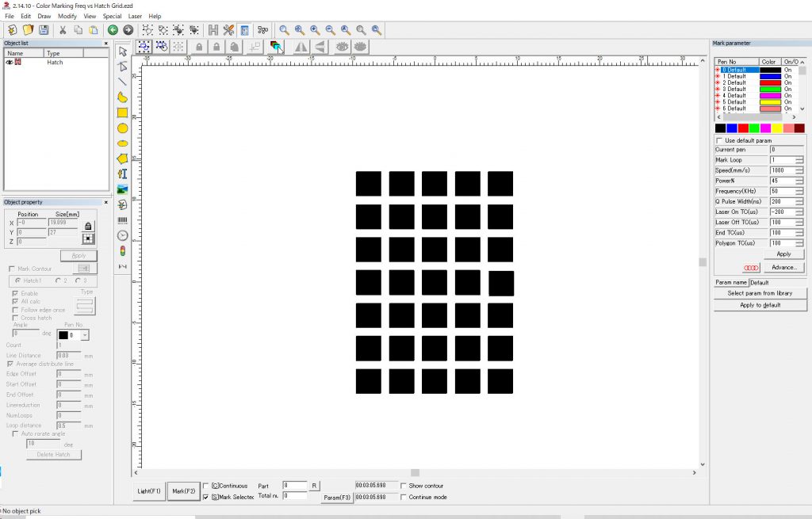This screenshot has height=519, width=812.
Task: Pick the yellow swatch in pen palette
Action: click(x=777, y=128)
